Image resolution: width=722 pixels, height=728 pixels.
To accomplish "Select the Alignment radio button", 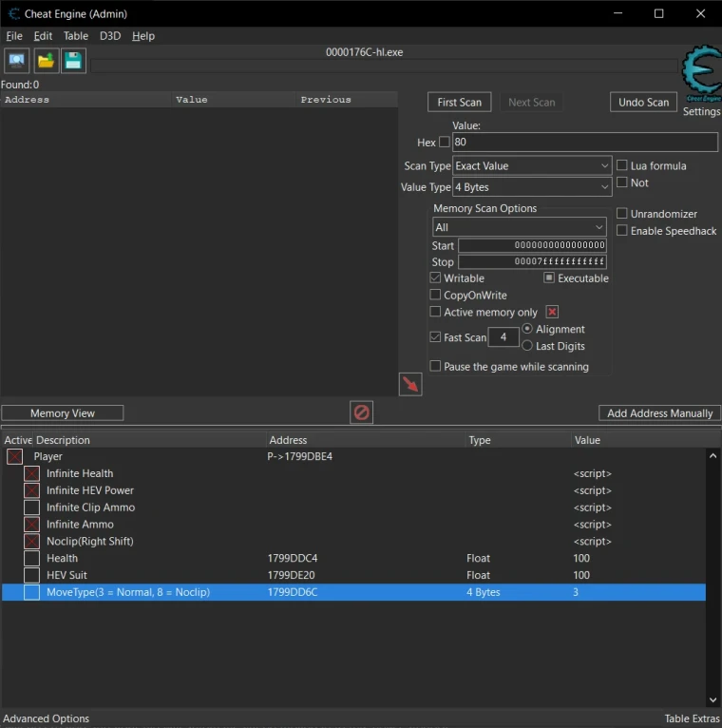I will point(527,329).
